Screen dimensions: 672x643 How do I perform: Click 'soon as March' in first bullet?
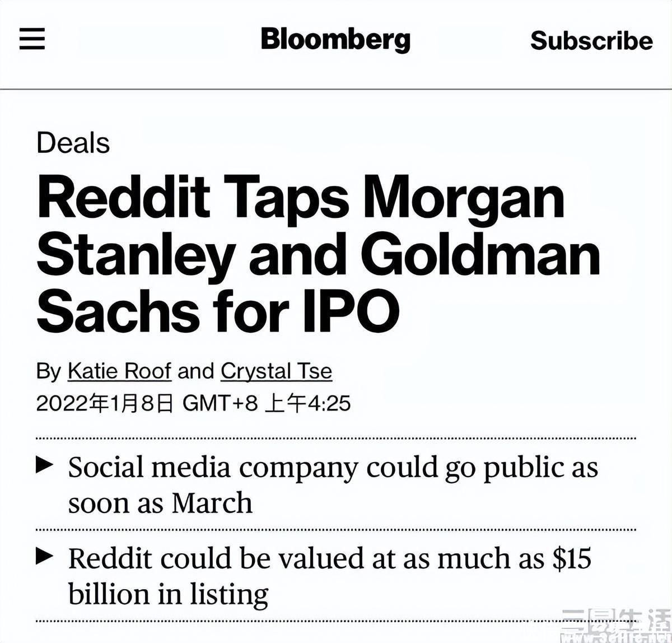pyautogui.click(x=160, y=502)
